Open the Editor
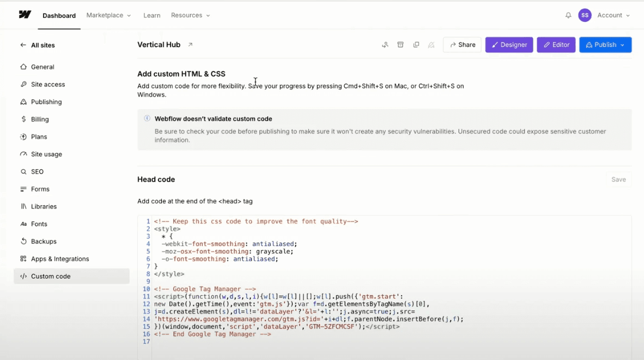The width and height of the screenshot is (644, 360). click(556, 45)
